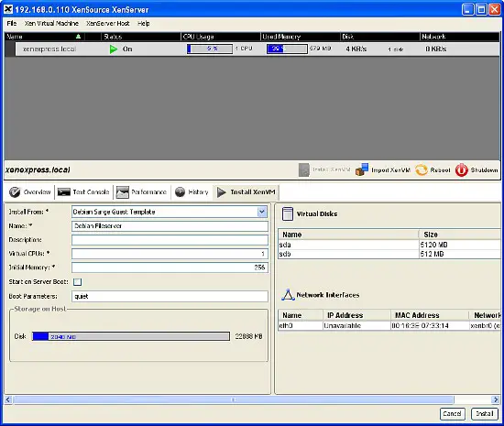
Task: Open the Help menu
Action: click(x=143, y=24)
